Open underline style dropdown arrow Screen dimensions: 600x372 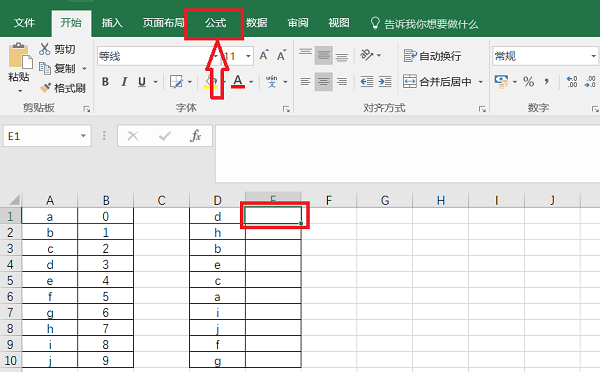[x=155, y=82]
